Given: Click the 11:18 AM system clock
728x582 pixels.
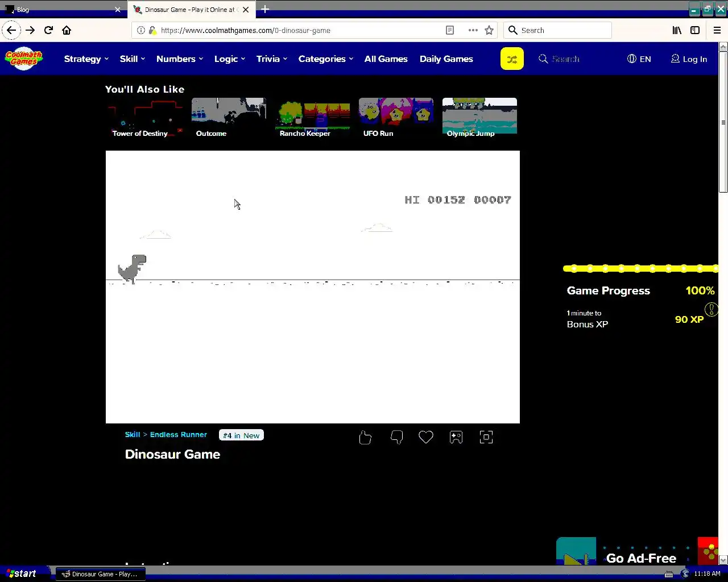Looking at the screenshot, I should coord(707,573).
